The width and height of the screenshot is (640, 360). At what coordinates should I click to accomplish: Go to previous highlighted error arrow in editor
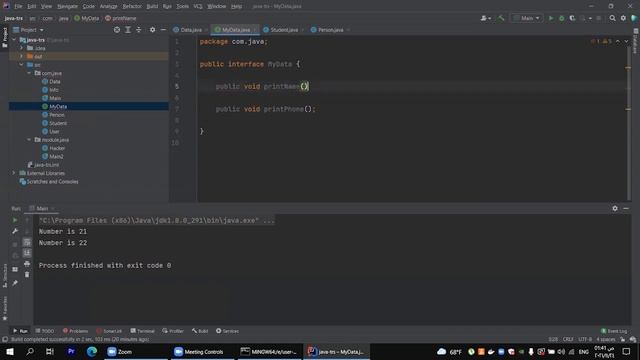pos(618,41)
